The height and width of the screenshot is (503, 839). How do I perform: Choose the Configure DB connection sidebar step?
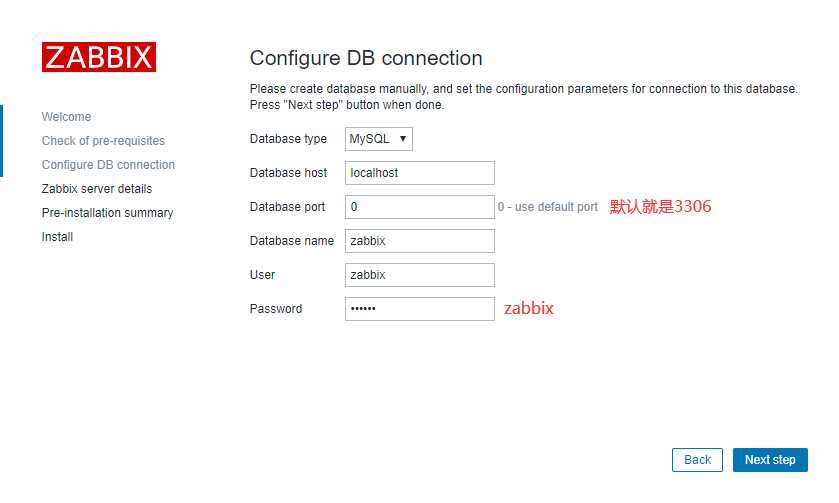(x=108, y=165)
